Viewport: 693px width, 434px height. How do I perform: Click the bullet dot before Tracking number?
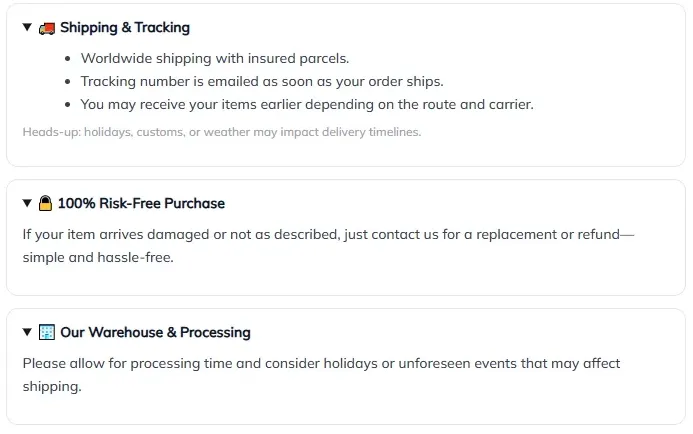pos(67,82)
